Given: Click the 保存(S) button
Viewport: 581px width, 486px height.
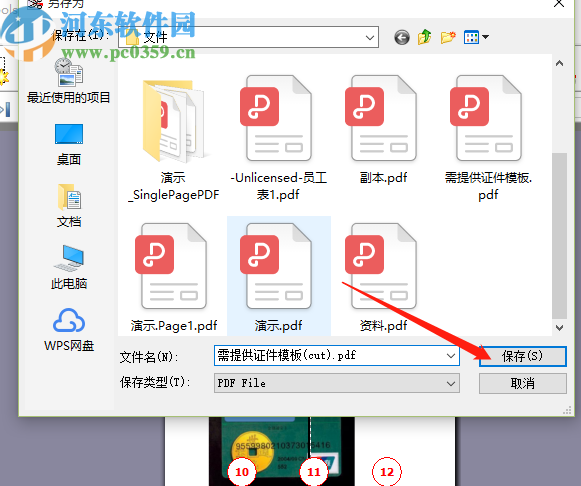Looking at the screenshot, I should (x=522, y=356).
